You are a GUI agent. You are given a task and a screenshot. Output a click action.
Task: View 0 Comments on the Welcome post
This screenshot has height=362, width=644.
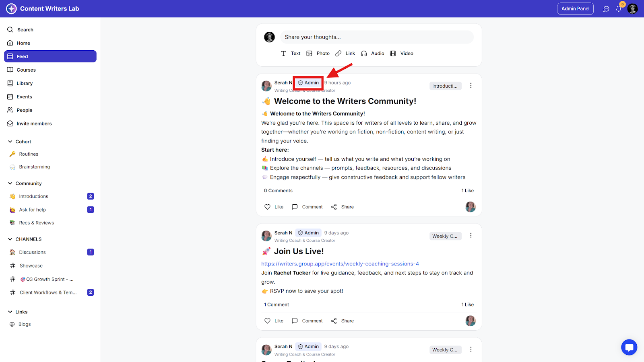[278, 191]
